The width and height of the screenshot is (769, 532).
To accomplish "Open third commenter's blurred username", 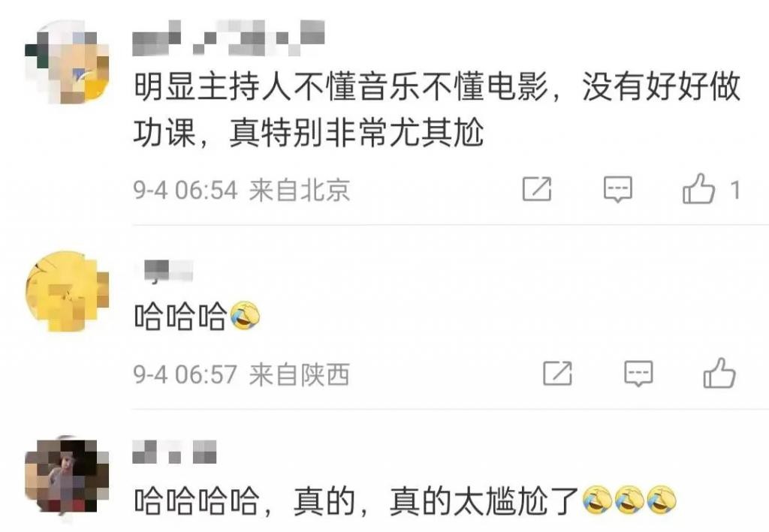I will point(174,452).
